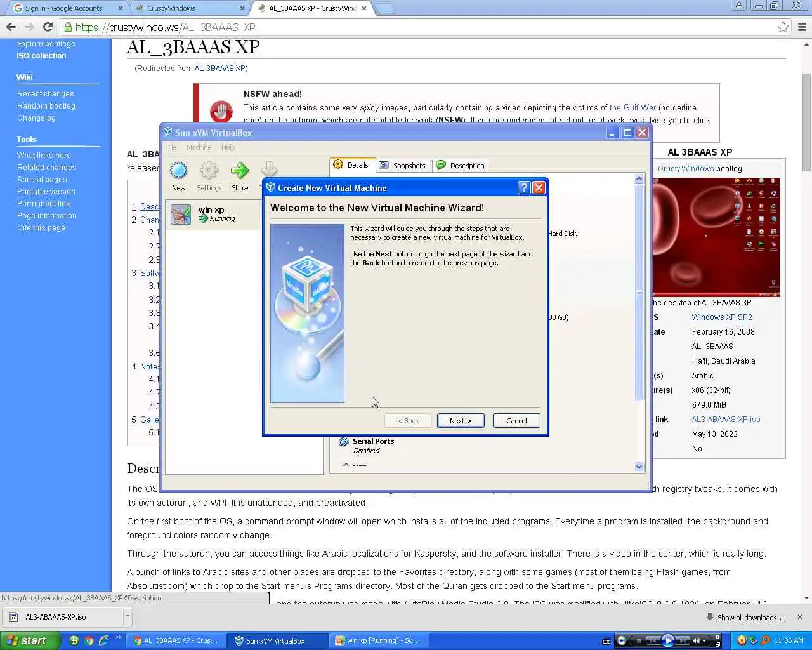
Task: Close the downloads bar
Action: [799, 617]
